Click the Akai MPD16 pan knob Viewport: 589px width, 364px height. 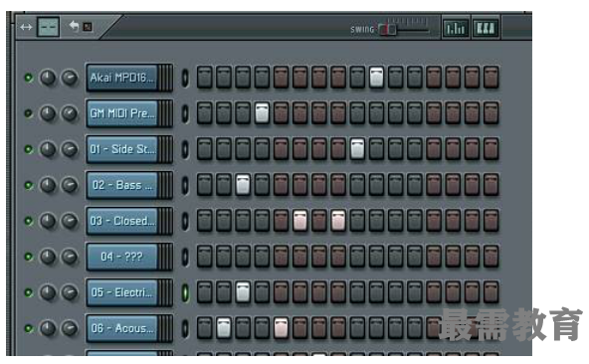pyautogui.click(x=48, y=78)
